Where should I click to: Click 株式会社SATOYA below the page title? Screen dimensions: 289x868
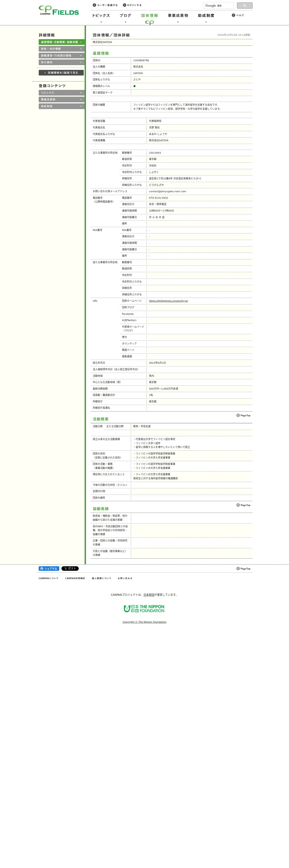click(102, 42)
